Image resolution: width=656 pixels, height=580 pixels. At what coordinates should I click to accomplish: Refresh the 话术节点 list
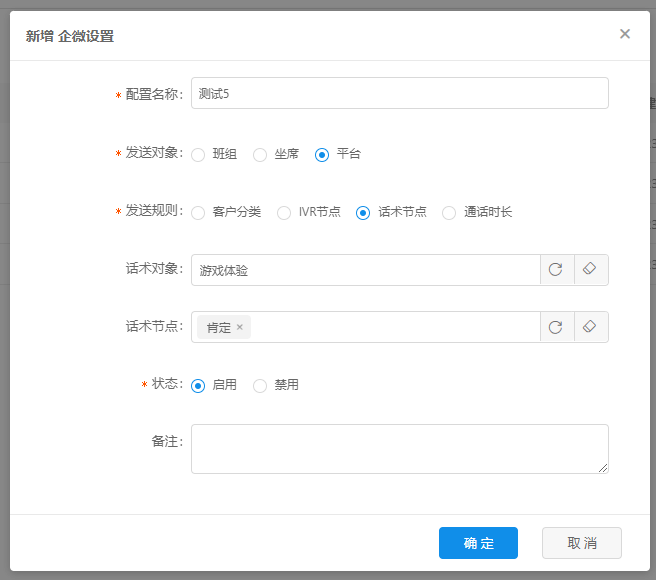coord(556,327)
